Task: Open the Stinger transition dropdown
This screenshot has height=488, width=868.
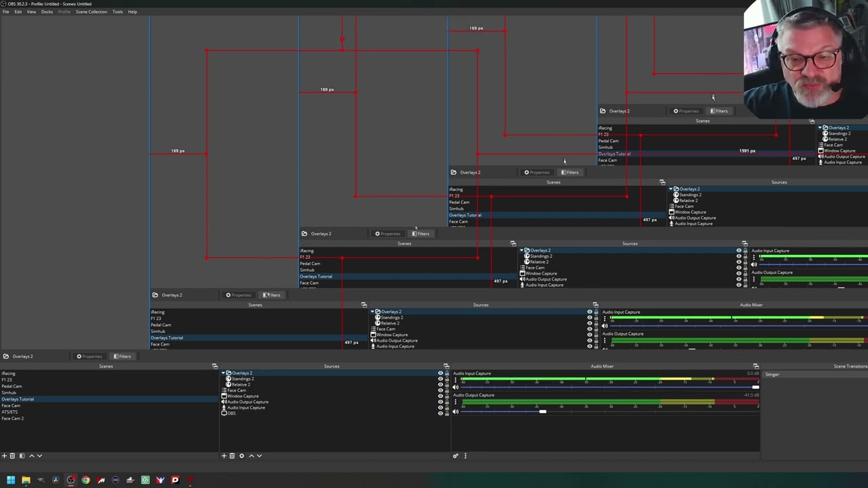Action: point(815,375)
